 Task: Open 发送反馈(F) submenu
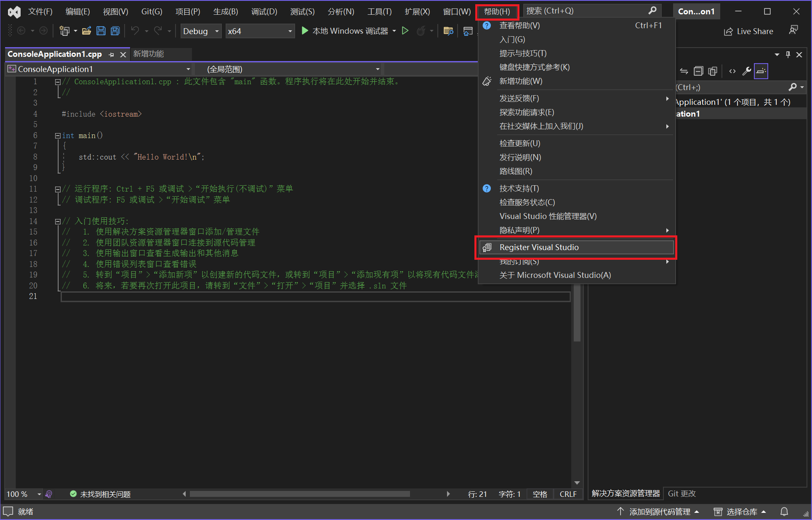576,98
